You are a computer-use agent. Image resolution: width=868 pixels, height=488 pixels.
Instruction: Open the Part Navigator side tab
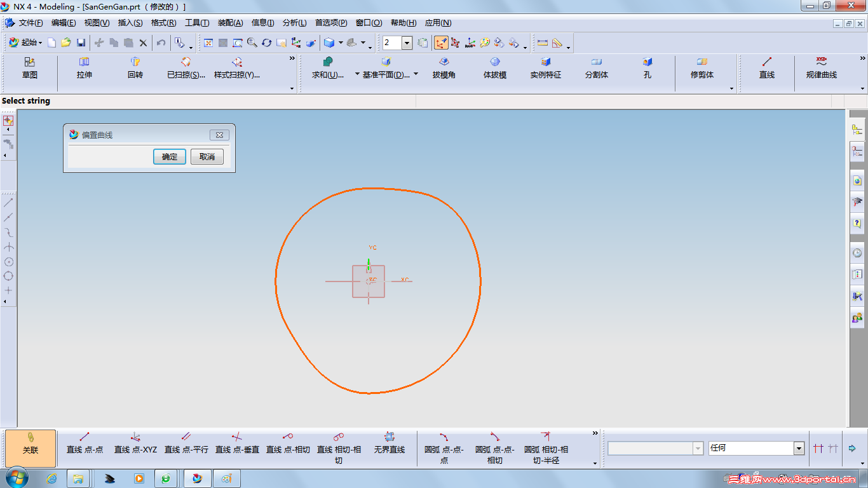pyautogui.click(x=857, y=151)
